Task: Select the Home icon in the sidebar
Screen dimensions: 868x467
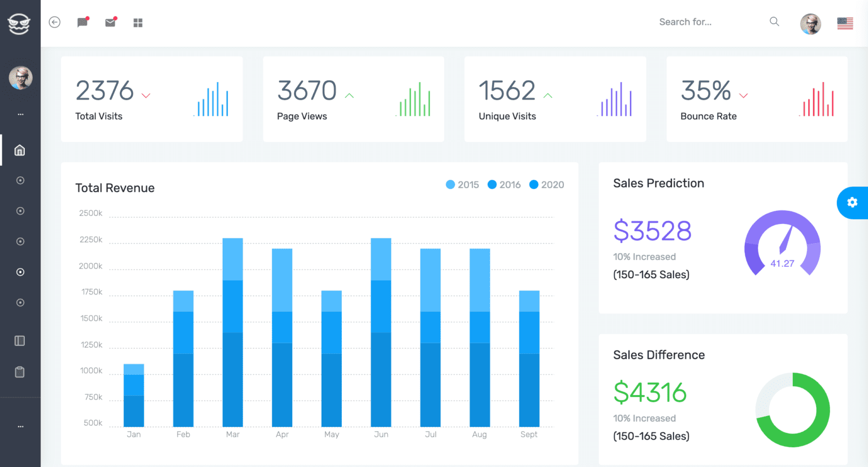Action: coord(20,150)
